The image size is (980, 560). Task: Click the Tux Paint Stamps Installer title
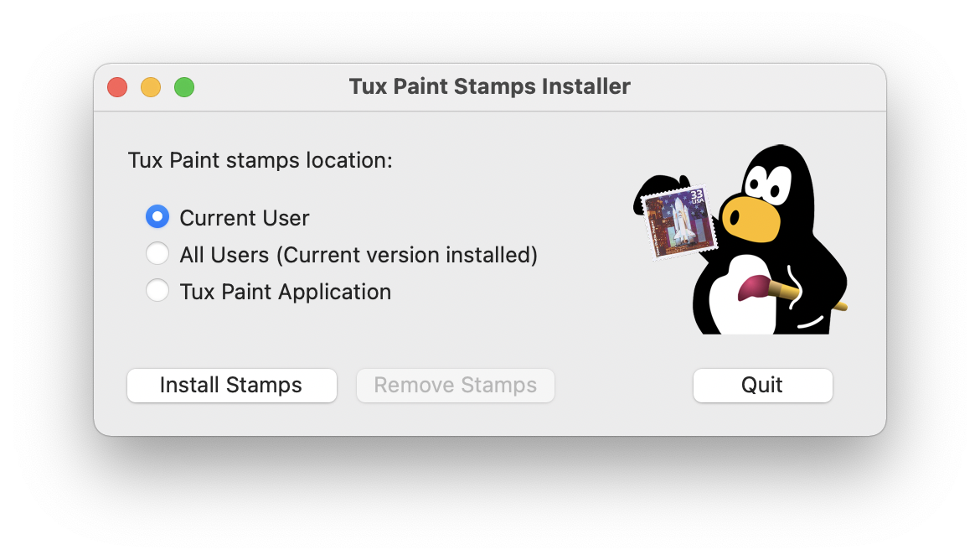coord(489,86)
